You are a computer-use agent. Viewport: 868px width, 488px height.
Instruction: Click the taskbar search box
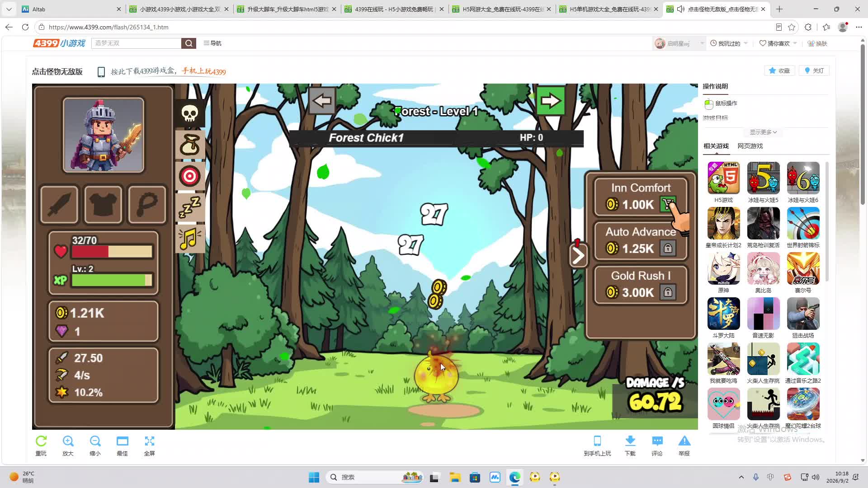point(375,477)
